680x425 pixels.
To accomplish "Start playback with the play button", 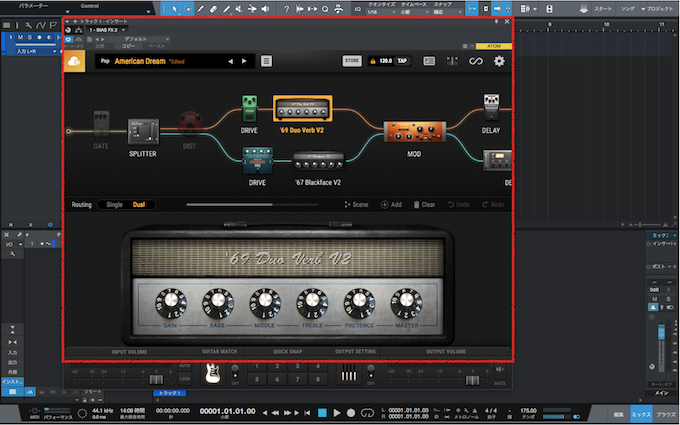I will [337, 413].
